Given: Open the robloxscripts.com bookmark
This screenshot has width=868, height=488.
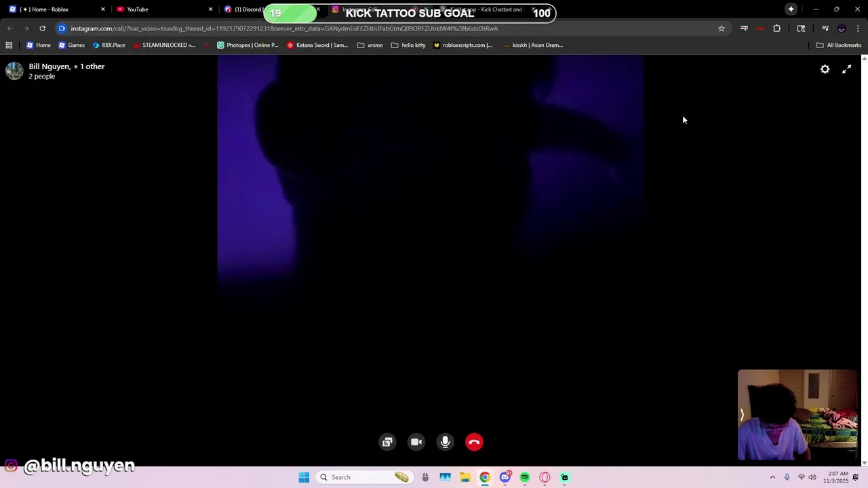Looking at the screenshot, I should pos(462,45).
